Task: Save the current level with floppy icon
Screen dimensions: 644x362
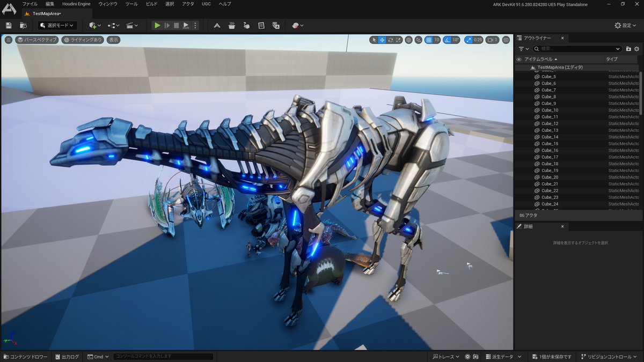Action: (9, 25)
